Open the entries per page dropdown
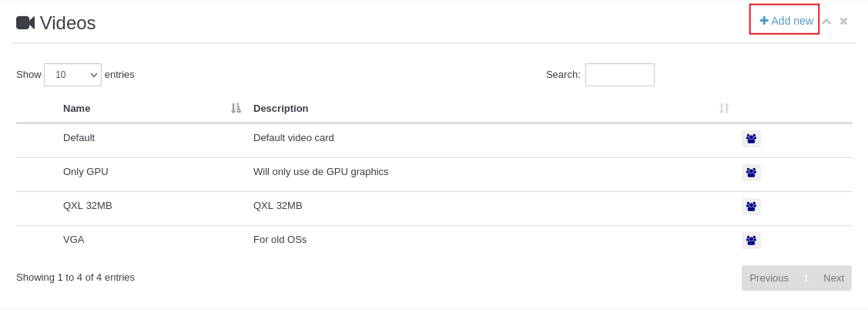The image size is (868, 310). (x=72, y=75)
